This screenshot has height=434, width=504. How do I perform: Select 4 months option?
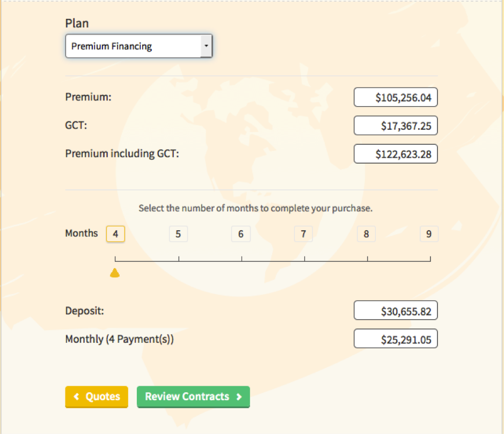115,234
